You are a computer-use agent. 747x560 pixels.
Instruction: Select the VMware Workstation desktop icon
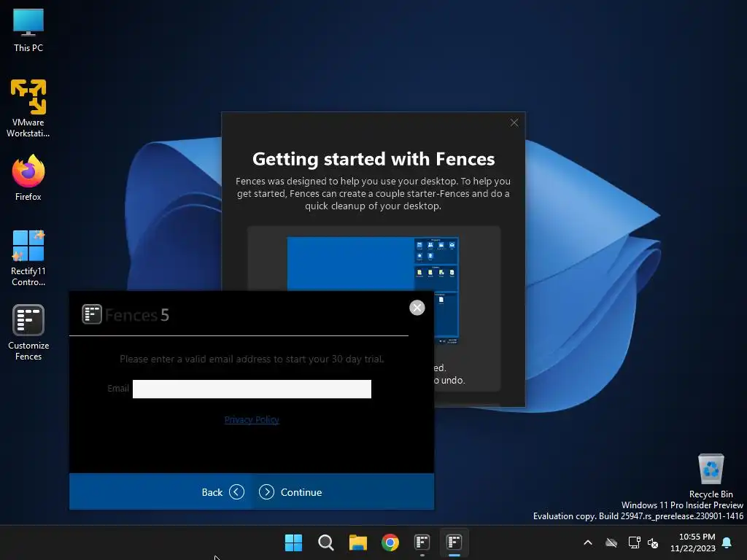click(x=28, y=108)
